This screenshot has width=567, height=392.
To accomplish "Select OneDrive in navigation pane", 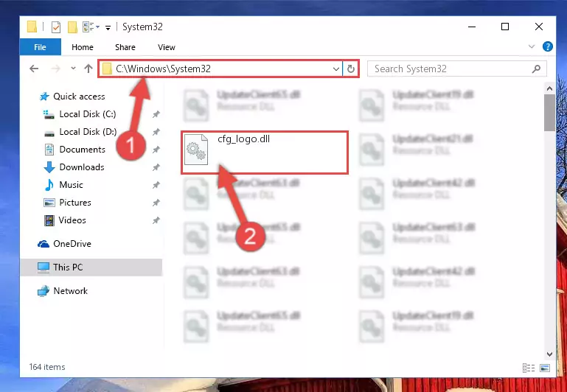I will coord(72,244).
